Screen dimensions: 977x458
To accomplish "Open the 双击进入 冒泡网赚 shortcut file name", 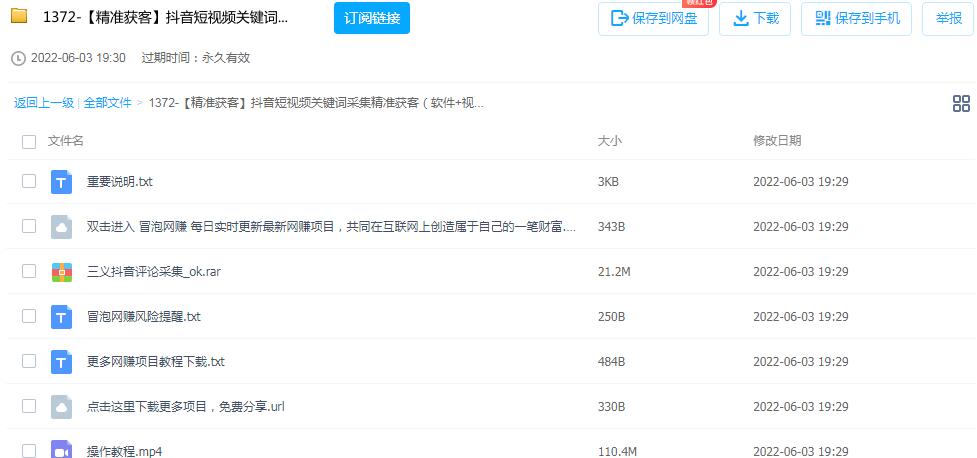I will click(x=331, y=227).
